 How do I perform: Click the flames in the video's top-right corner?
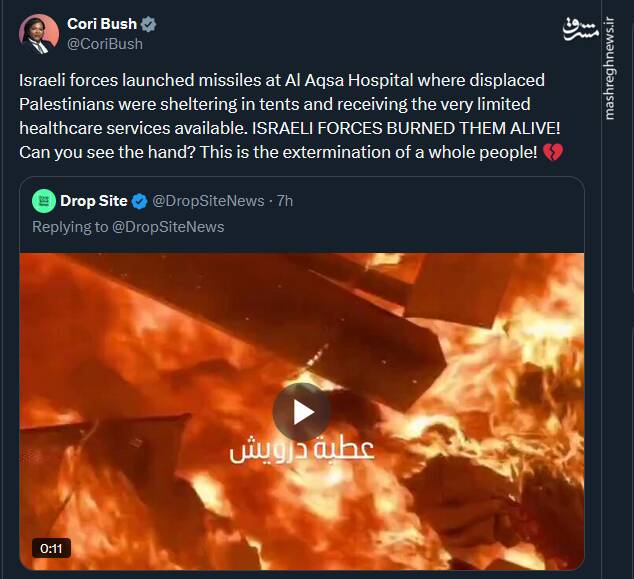pos(545,290)
